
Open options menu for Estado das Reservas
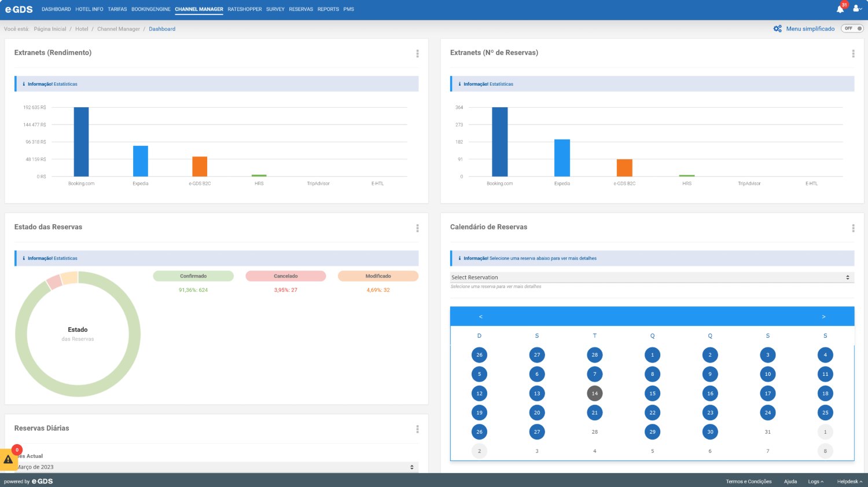point(417,228)
